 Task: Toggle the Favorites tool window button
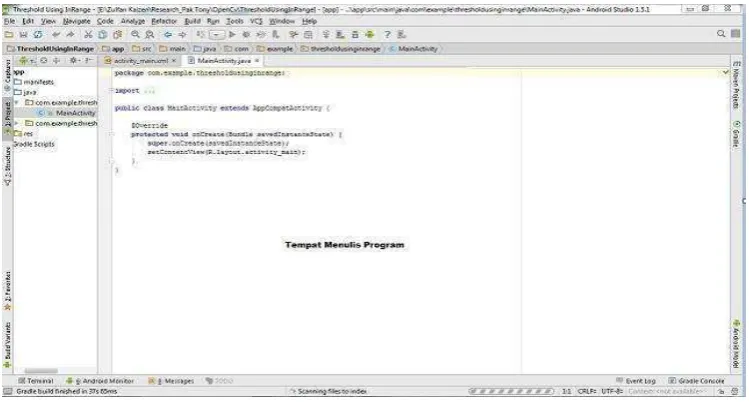pyautogui.click(x=7, y=291)
